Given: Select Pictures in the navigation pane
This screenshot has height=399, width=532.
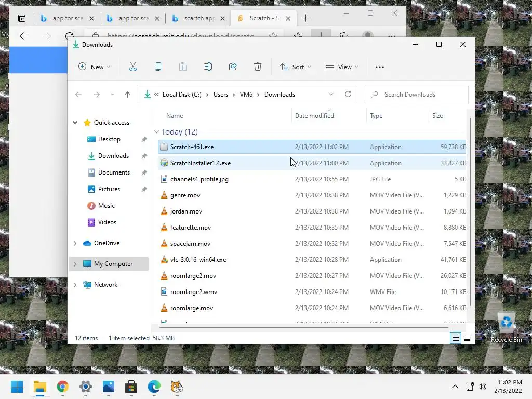Looking at the screenshot, I should pyautogui.click(x=109, y=189).
